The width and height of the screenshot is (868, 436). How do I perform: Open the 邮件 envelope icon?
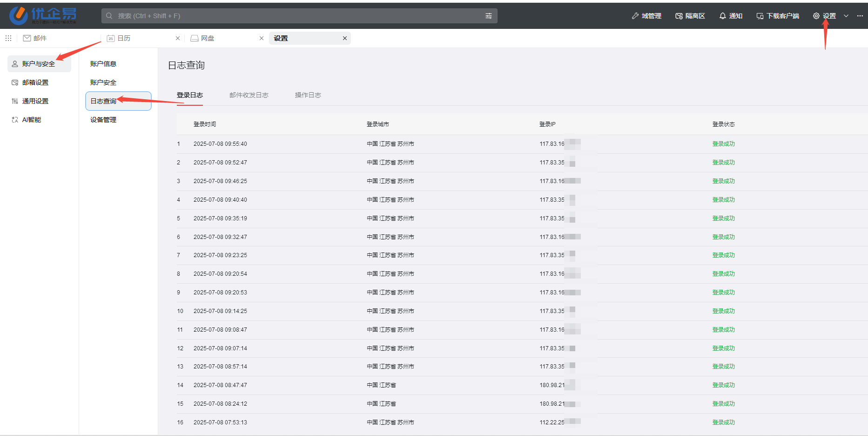[27, 38]
